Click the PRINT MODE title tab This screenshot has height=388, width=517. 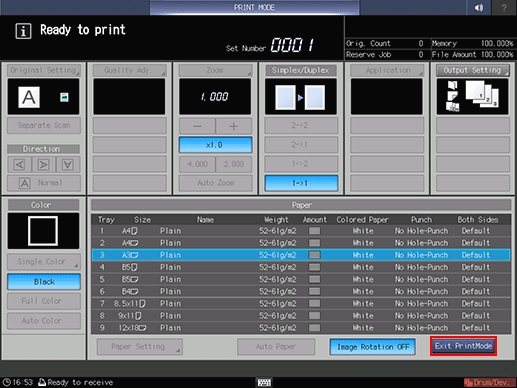point(254,7)
